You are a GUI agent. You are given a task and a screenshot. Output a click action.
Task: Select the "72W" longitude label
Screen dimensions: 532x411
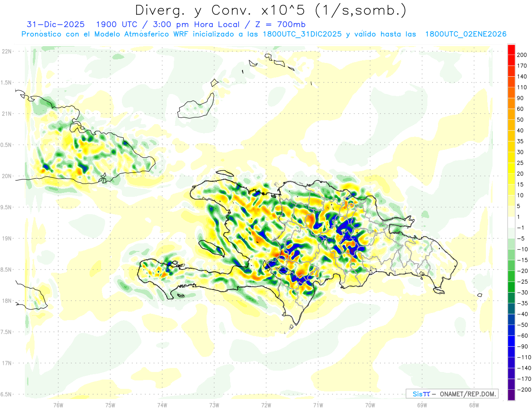[x=266, y=405]
